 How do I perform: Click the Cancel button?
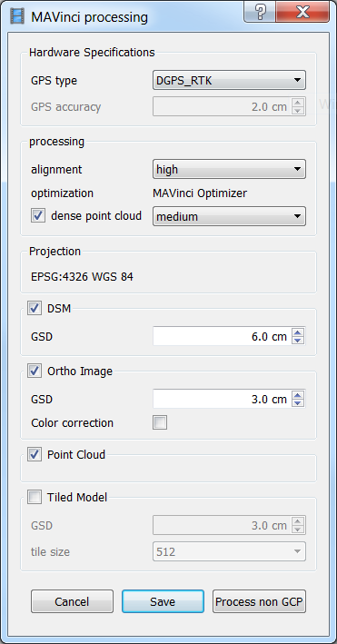(x=72, y=601)
